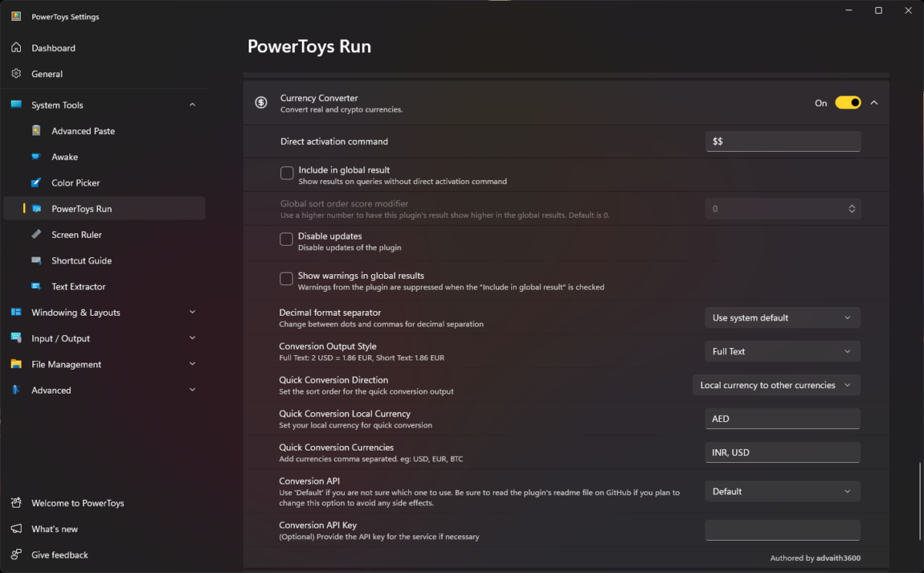924x573 pixels.
Task: Open Dashboard home icon
Action: pos(16,48)
